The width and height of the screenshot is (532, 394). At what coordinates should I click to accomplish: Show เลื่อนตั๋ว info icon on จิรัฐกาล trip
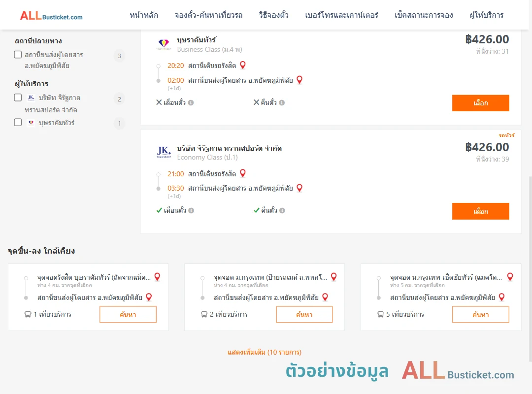[x=191, y=210]
